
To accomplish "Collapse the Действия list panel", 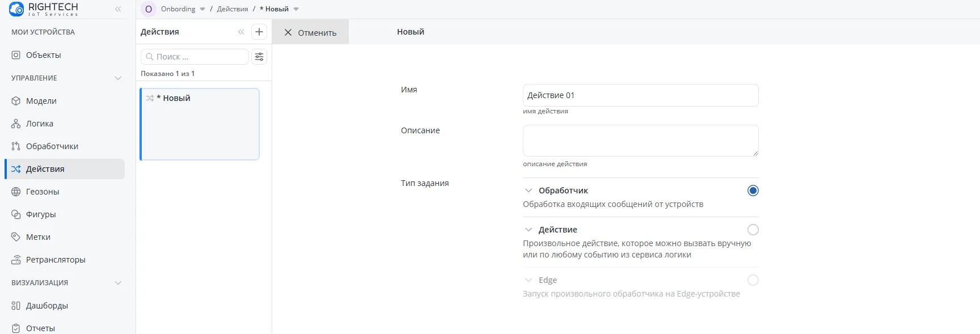I will pyautogui.click(x=241, y=32).
